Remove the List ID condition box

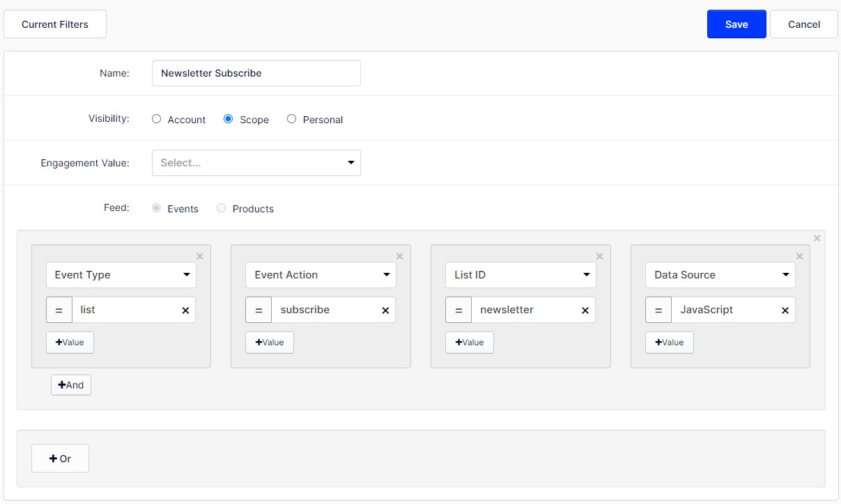(600, 256)
